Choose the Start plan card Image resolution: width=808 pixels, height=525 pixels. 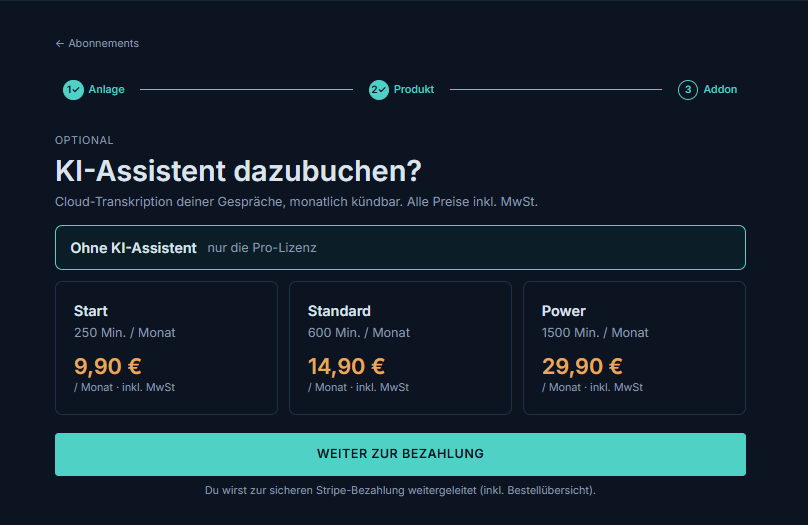[166, 348]
